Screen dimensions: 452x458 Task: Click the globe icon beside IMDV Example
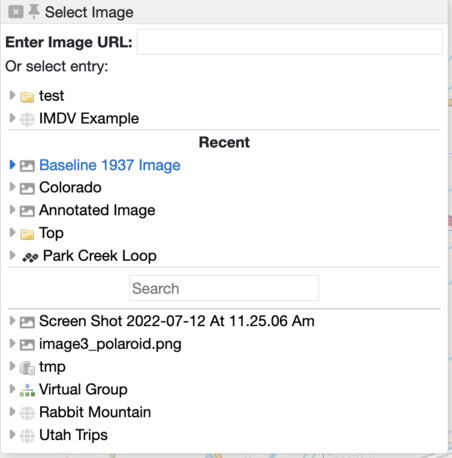(27, 119)
